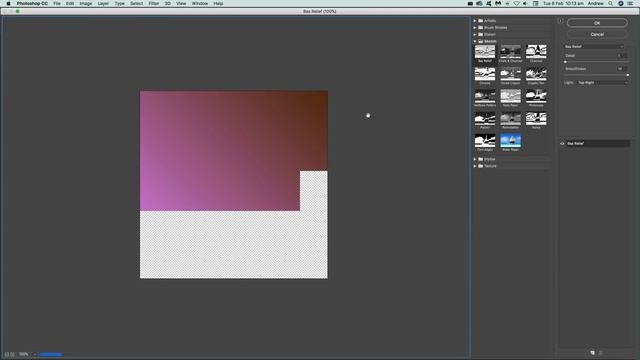Click the Detail value field
Image resolution: width=640 pixels, height=360 pixels.
pos(622,56)
